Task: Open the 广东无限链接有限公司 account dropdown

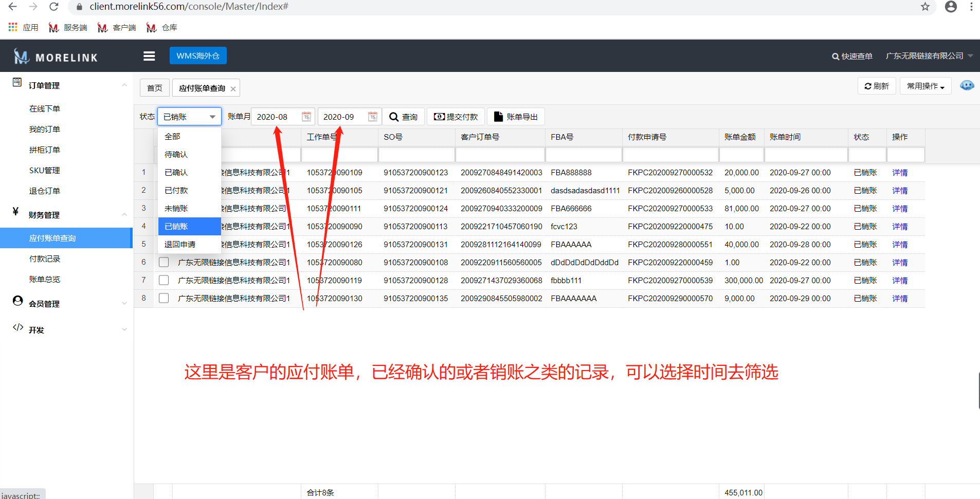Action: click(929, 56)
